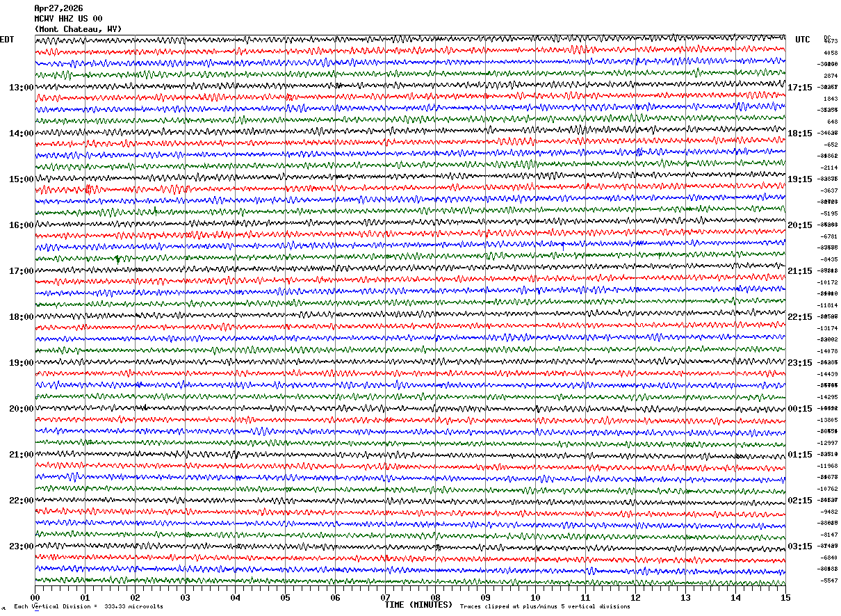Click the "UTC" timezone label
841x616 pixels.
[x=803, y=40]
